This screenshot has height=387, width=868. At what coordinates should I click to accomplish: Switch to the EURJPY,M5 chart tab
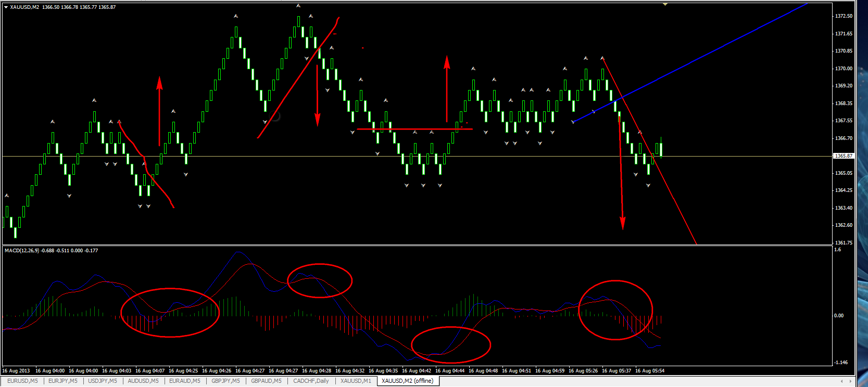tap(63, 381)
